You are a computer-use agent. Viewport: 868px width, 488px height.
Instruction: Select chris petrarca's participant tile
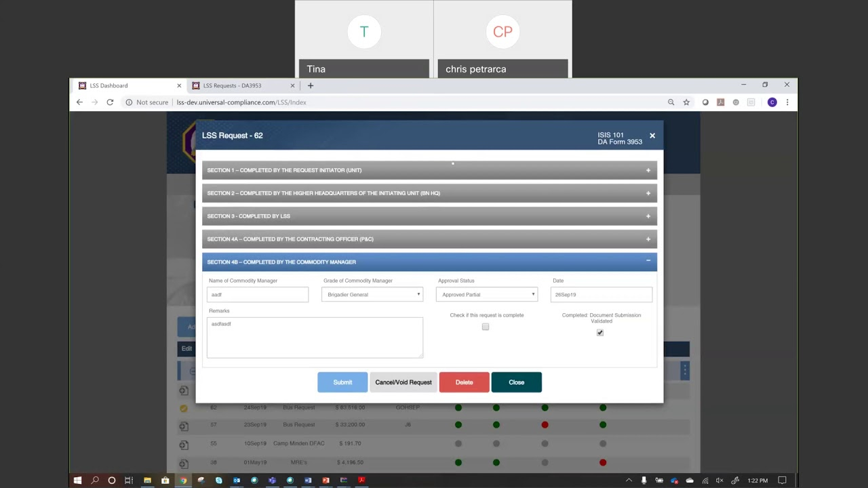tap(502, 39)
